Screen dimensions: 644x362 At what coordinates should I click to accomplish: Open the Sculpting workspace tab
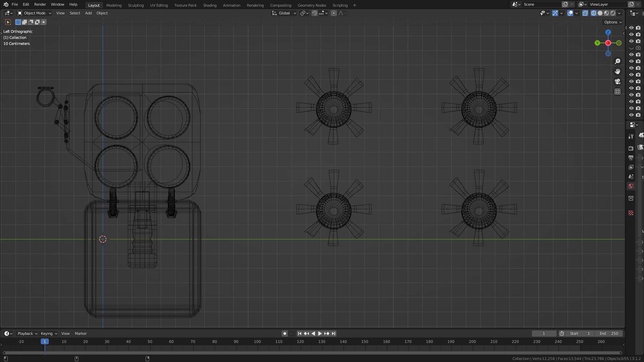pos(136,5)
